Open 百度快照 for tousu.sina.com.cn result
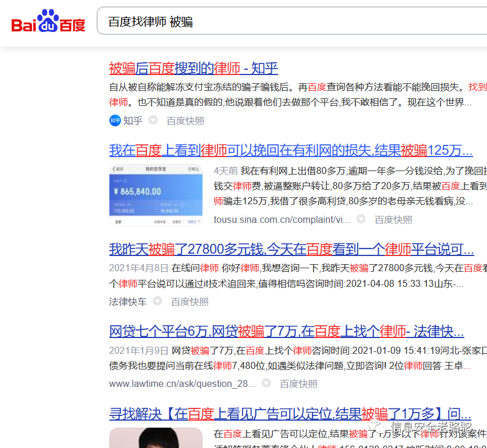The width and height of the screenshot is (487, 448). (x=393, y=220)
